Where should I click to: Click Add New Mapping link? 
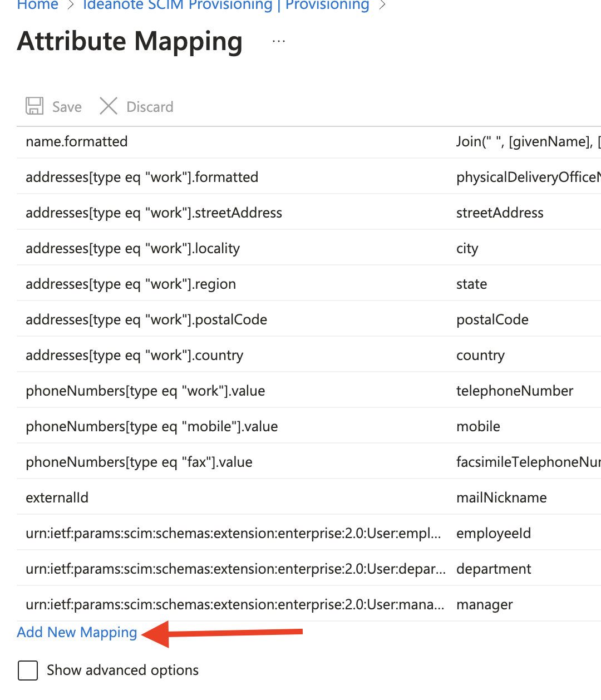(77, 633)
